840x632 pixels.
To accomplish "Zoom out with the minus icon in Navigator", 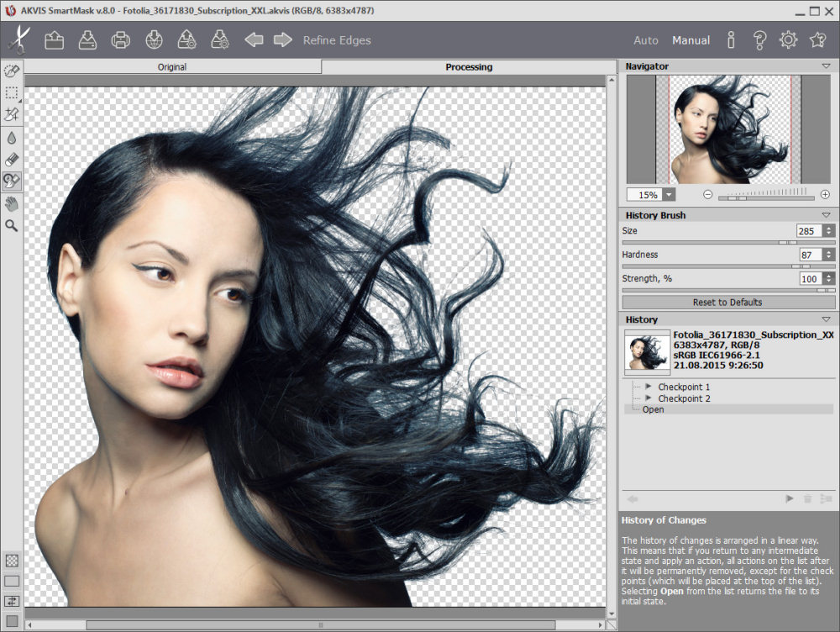I will tap(707, 195).
